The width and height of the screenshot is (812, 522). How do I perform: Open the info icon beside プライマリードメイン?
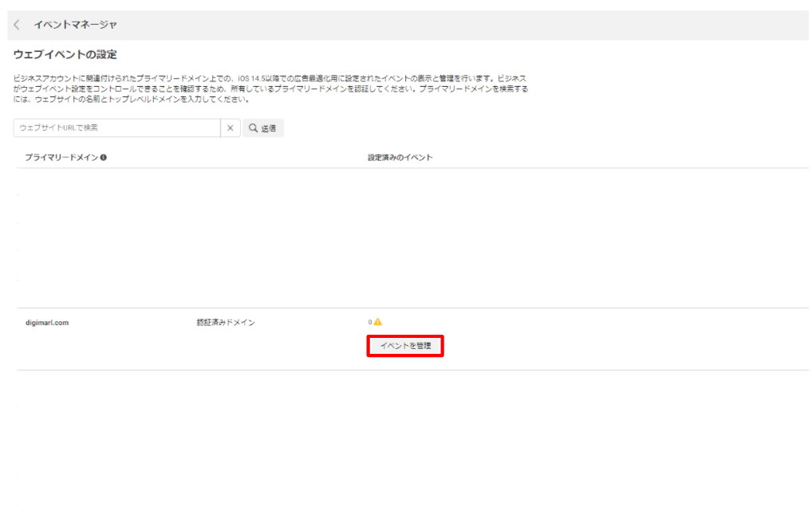point(104,157)
